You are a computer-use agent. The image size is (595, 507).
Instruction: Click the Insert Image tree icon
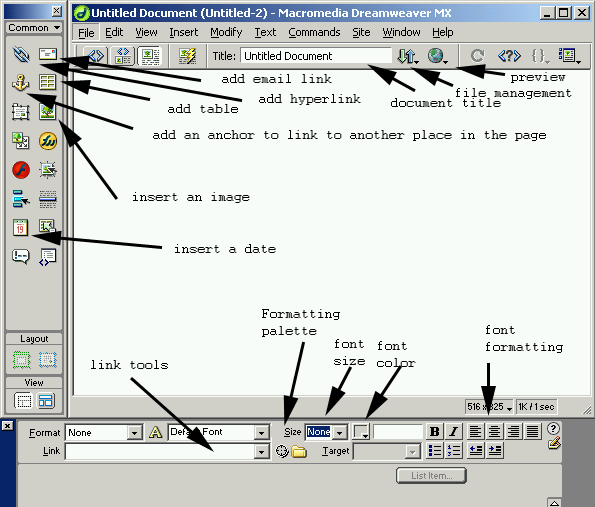click(x=47, y=112)
